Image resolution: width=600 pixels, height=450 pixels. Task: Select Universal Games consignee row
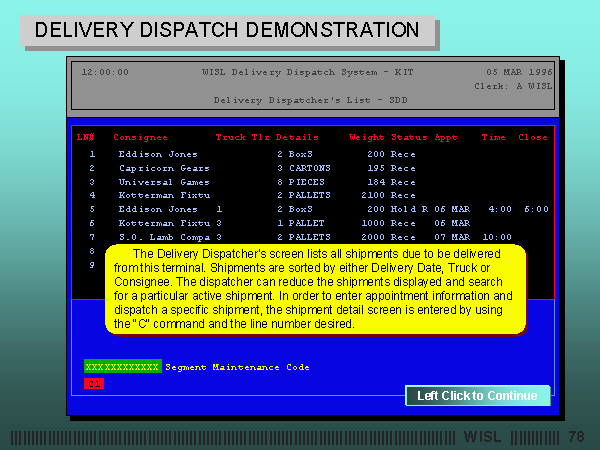click(164, 182)
